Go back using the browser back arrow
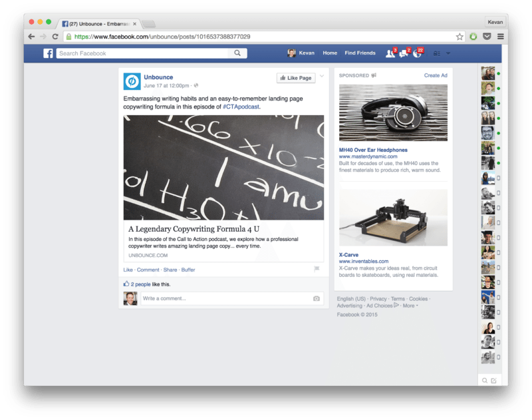 (x=31, y=37)
